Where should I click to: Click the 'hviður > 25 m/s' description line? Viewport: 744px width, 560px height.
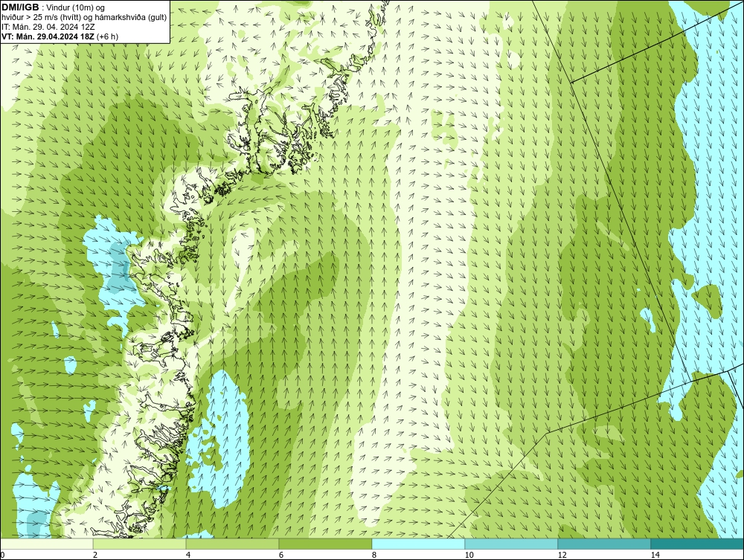point(84,17)
